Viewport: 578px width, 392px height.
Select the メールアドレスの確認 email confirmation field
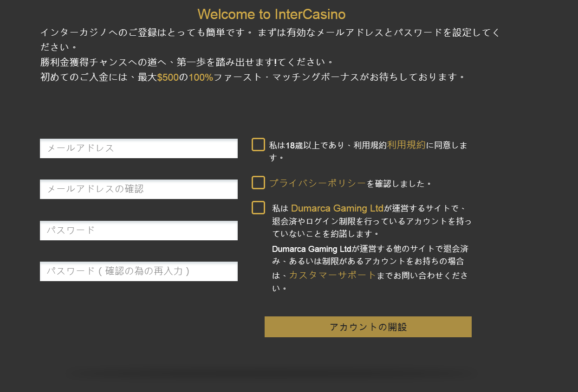[138, 189]
